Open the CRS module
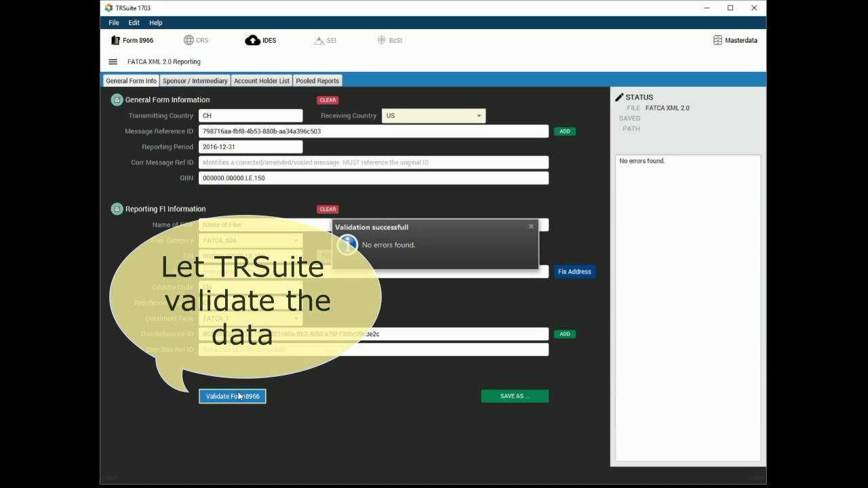This screenshot has height=488, width=868. click(196, 40)
